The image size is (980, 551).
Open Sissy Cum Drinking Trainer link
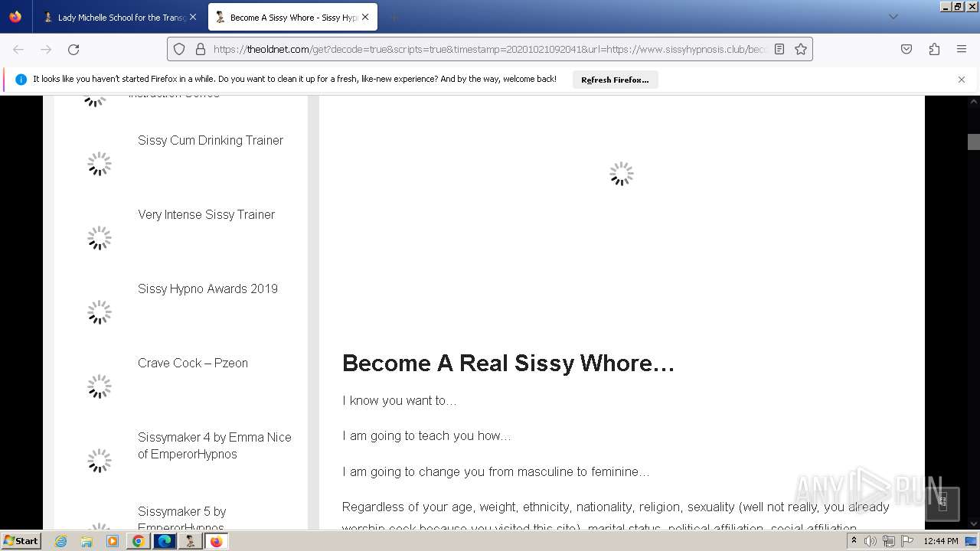pos(211,140)
